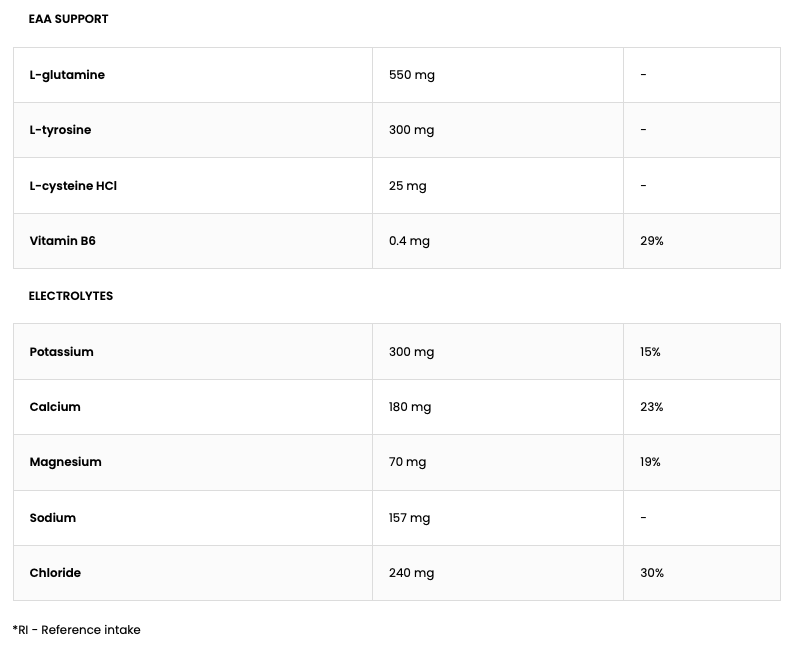Select the Magnesium row label
Image resolution: width=790 pixels, height=653 pixels.
coord(65,462)
